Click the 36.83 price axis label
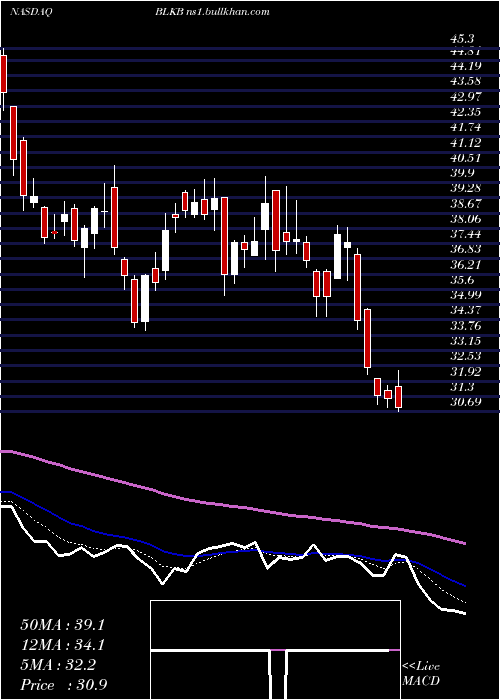500x700 pixels. (x=466, y=249)
